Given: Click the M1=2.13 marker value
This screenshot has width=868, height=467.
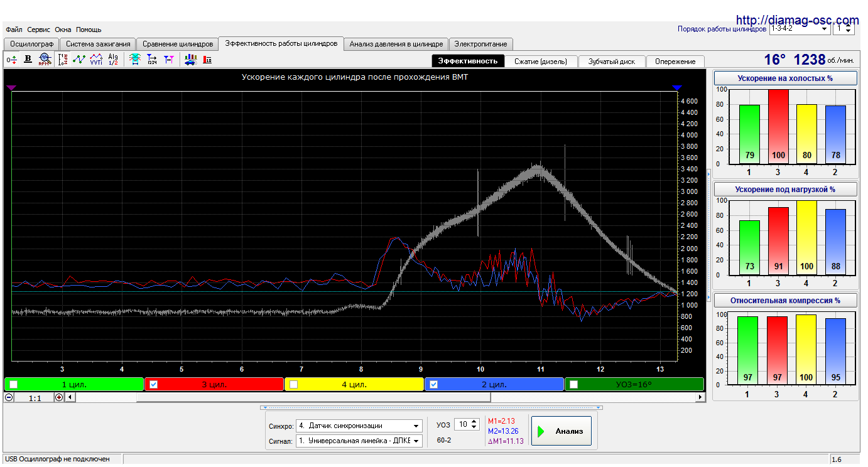Looking at the screenshot, I should 501,421.
